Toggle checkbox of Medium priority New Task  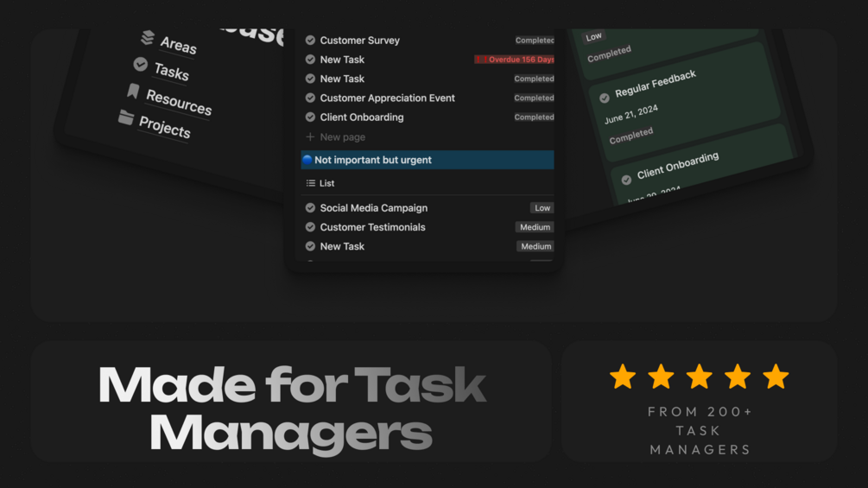310,247
